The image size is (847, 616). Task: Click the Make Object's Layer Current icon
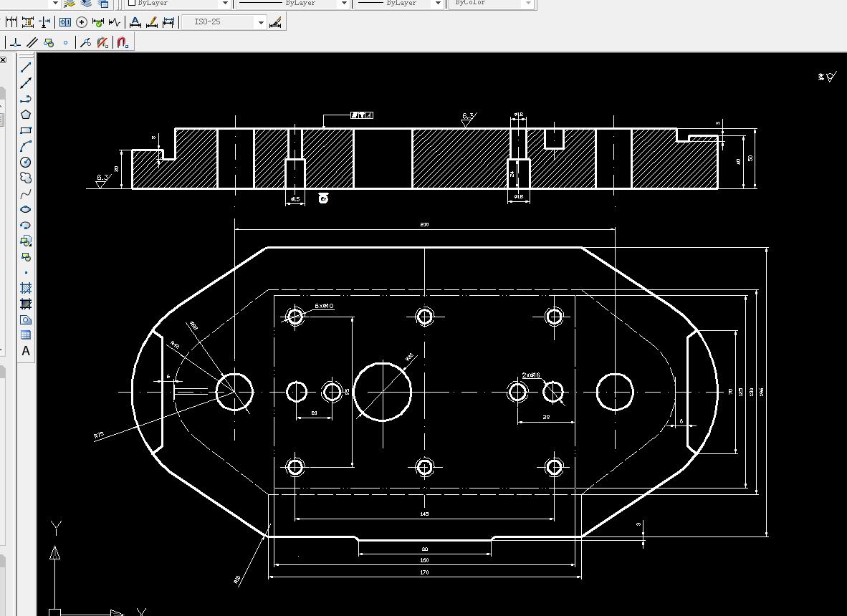[x=69, y=4]
